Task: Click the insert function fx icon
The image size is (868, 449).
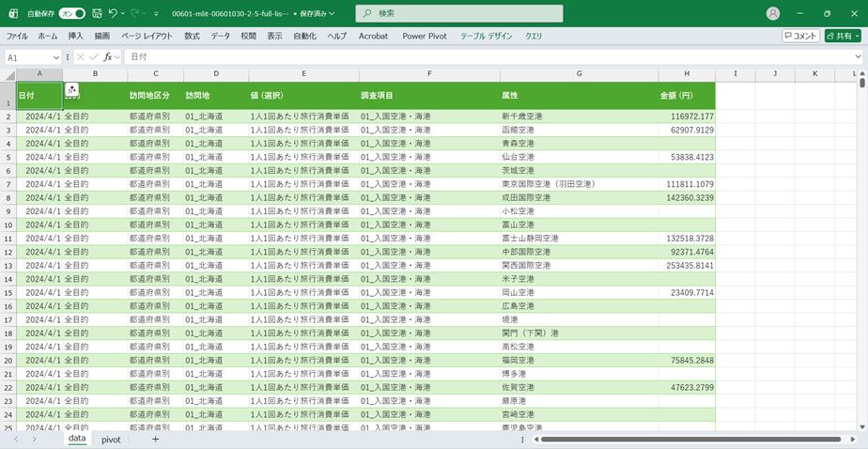Action: [108, 56]
